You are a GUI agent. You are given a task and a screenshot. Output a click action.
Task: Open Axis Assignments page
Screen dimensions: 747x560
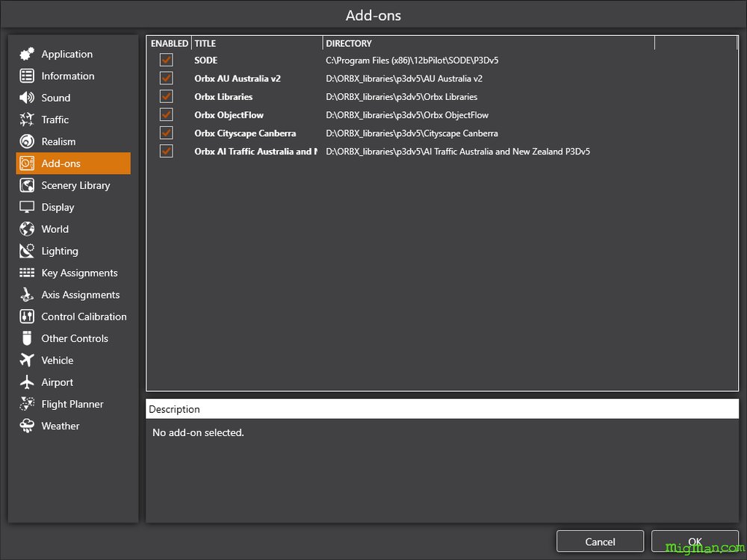(x=73, y=295)
